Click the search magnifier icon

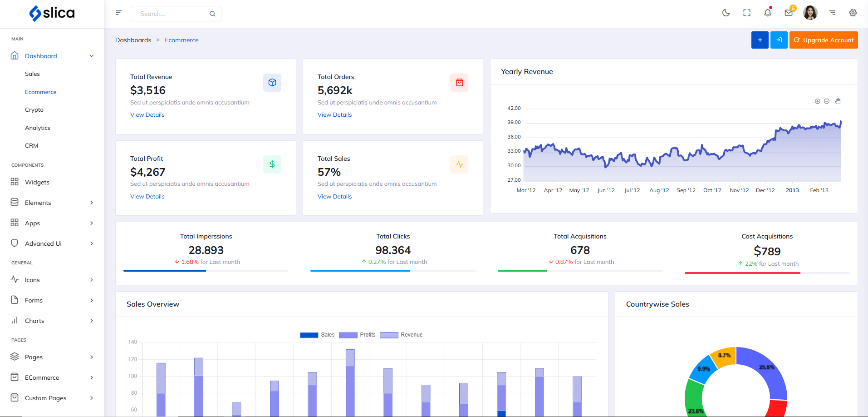[212, 14]
